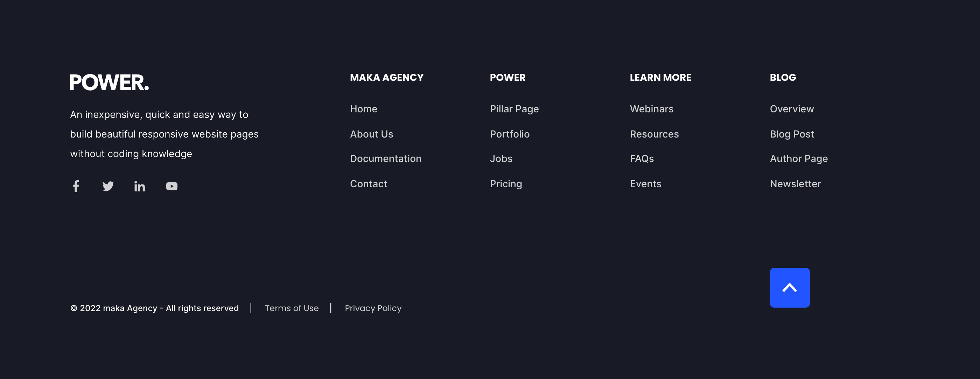Viewport: 980px width, 379px height.
Task: Click the POWER column heading
Action: tap(507, 78)
